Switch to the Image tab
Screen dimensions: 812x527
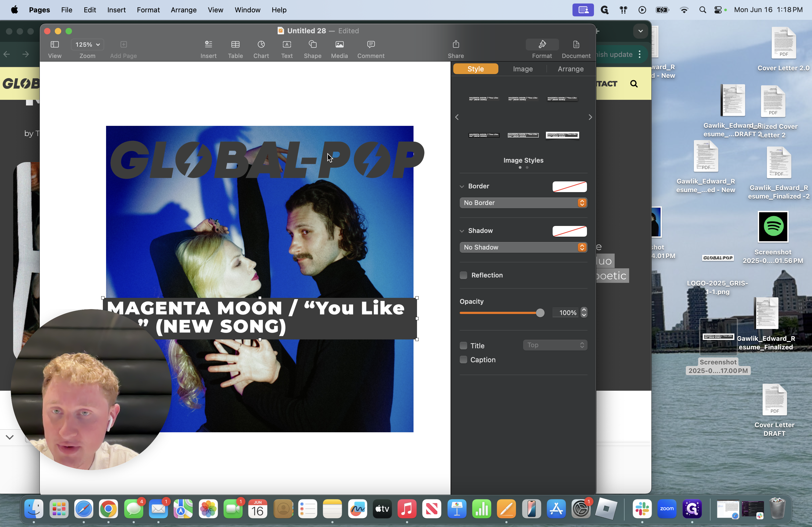(x=523, y=69)
